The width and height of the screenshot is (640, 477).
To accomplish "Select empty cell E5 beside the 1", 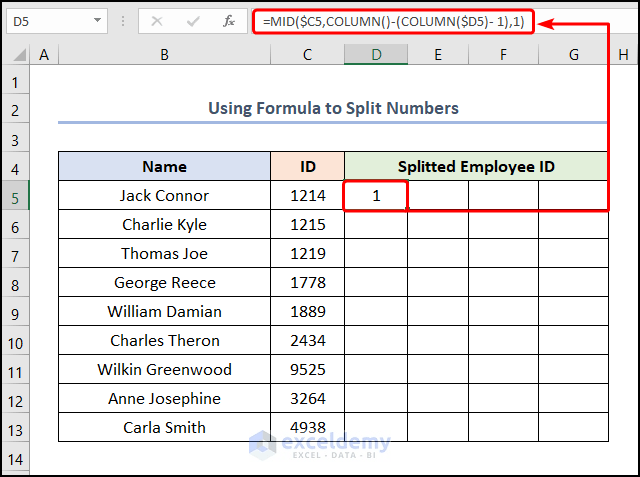I will pos(438,195).
